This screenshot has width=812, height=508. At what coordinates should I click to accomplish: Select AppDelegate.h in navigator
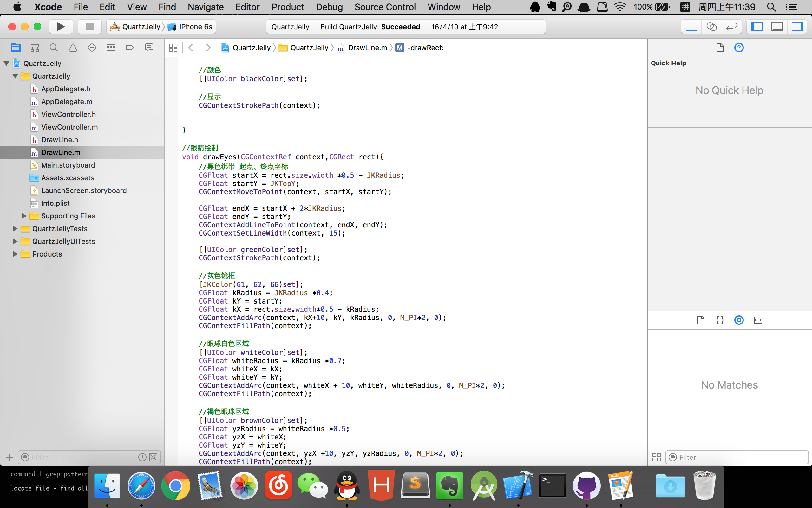click(x=82, y=89)
